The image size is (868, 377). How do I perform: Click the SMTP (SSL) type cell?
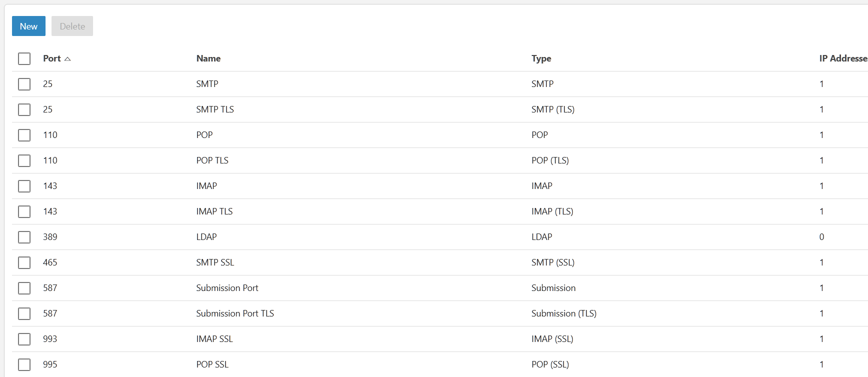click(x=553, y=262)
